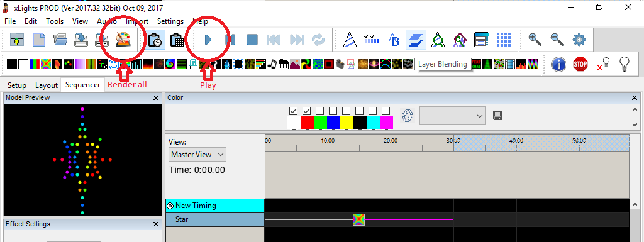Click the Save As disk-drive icon next to Render All
The image size is (644, 242).
(x=101, y=40)
